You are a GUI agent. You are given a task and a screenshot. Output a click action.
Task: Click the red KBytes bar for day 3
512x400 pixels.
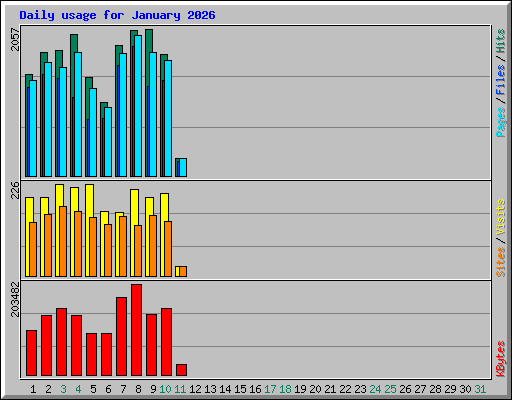[61, 342]
